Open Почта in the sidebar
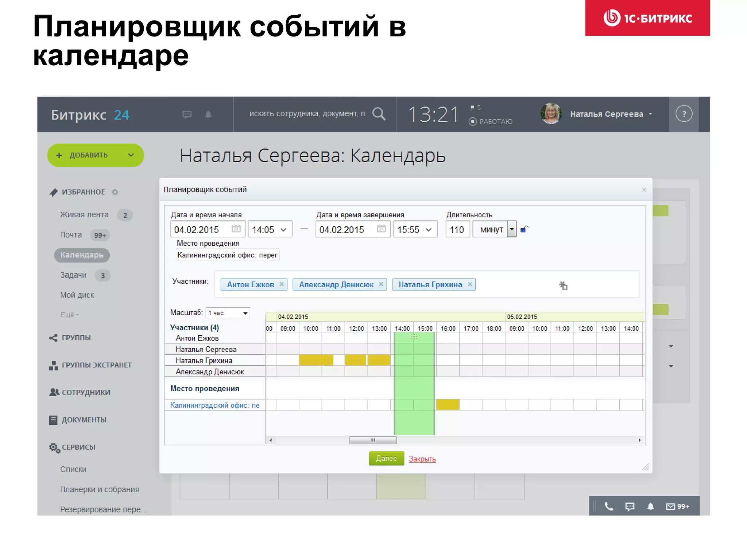Viewport: 747px width, 560px height. pos(71,235)
